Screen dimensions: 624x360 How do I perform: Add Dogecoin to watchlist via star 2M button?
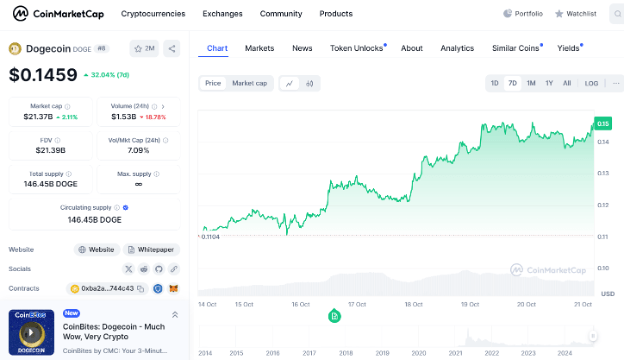coord(144,49)
